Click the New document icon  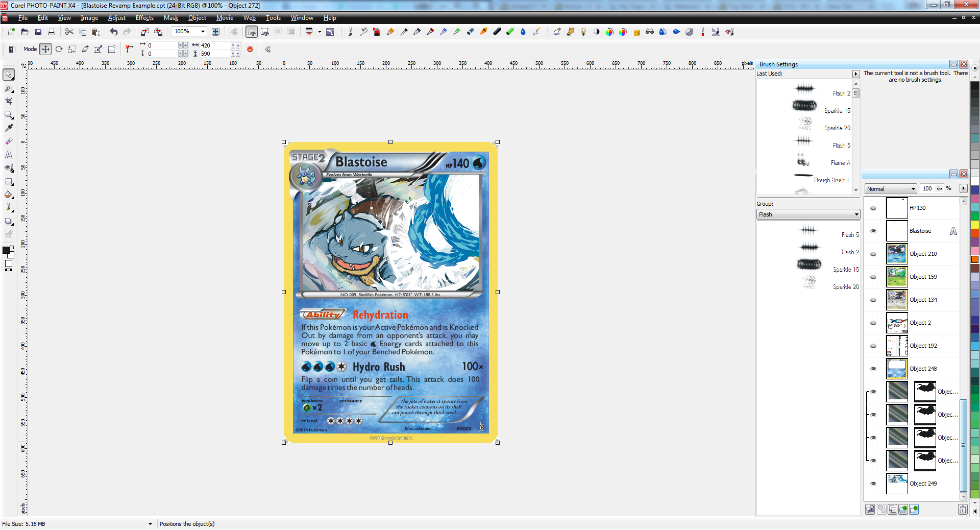click(11, 32)
